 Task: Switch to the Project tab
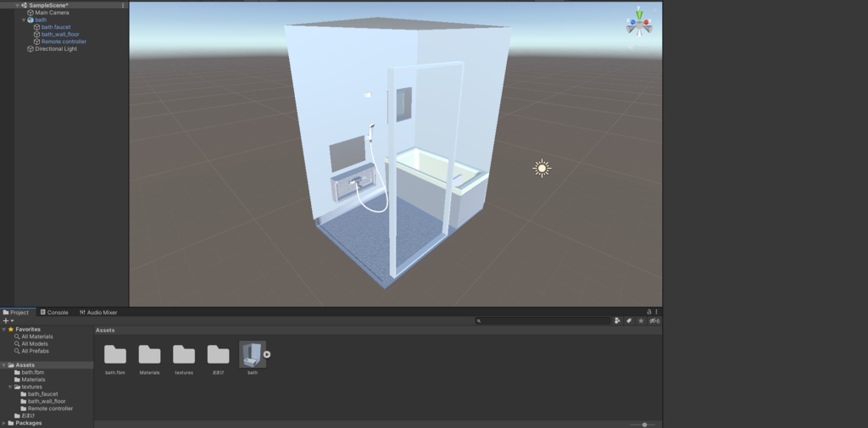point(16,312)
